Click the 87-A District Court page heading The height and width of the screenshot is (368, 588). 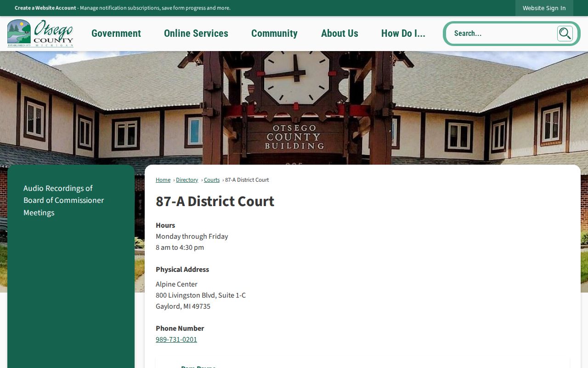[x=215, y=201]
